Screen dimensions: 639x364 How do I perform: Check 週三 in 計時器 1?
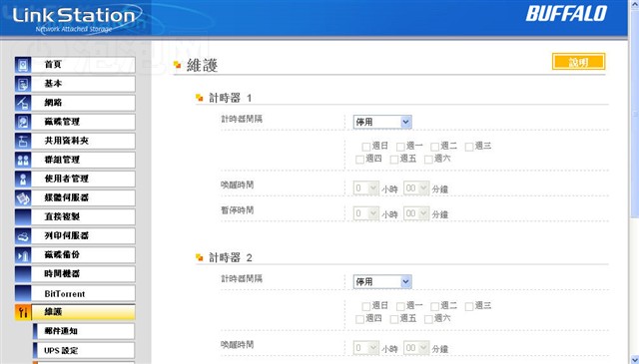click(x=469, y=147)
